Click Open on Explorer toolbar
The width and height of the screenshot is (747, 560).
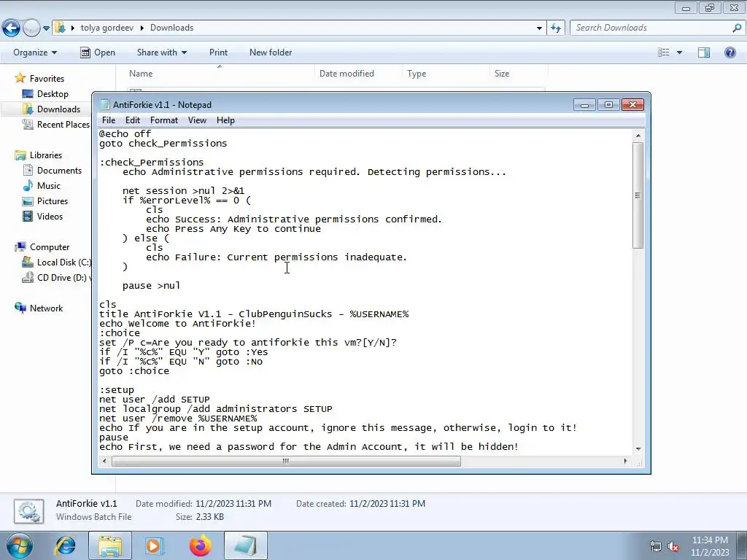98,52
